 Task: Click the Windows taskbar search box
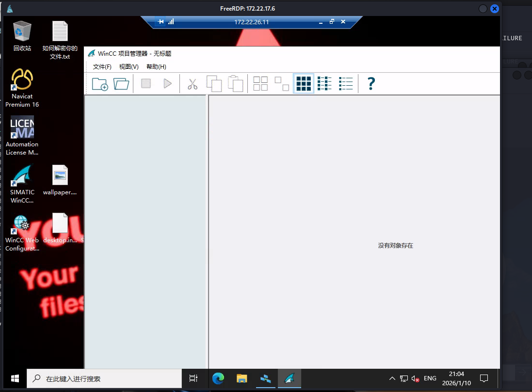click(104, 378)
